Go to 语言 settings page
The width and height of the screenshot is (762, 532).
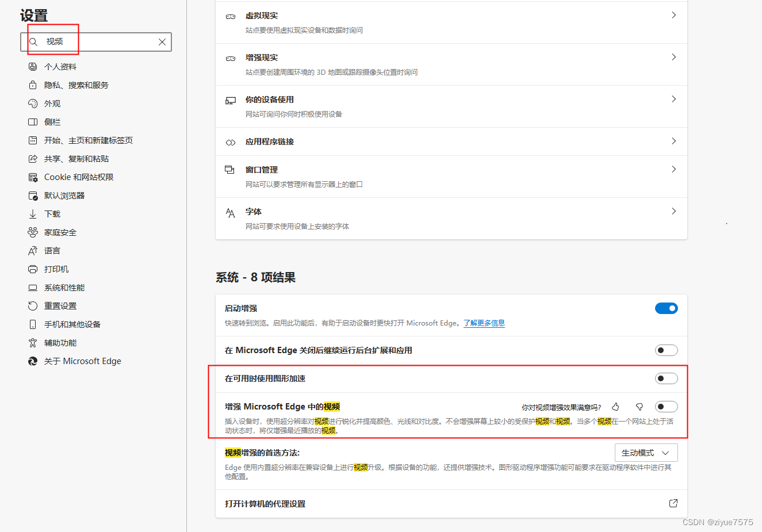pyautogui.click(x=52, y=251)
